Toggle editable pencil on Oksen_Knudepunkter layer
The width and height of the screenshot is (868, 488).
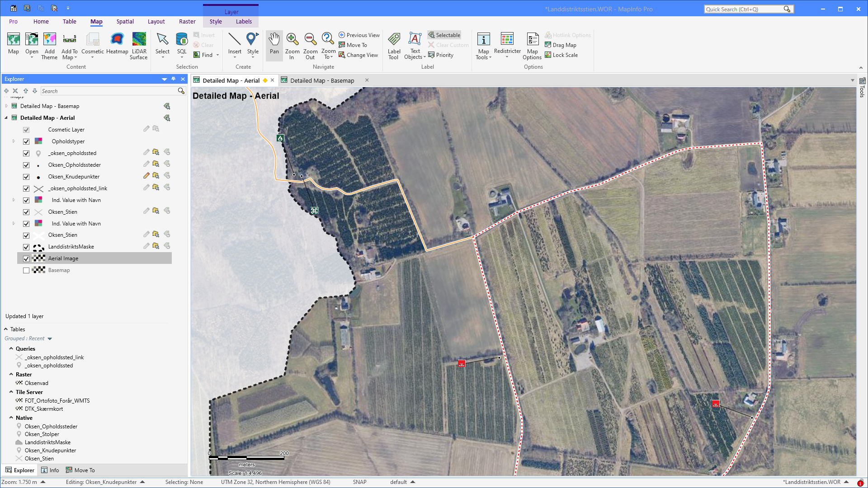146,176
